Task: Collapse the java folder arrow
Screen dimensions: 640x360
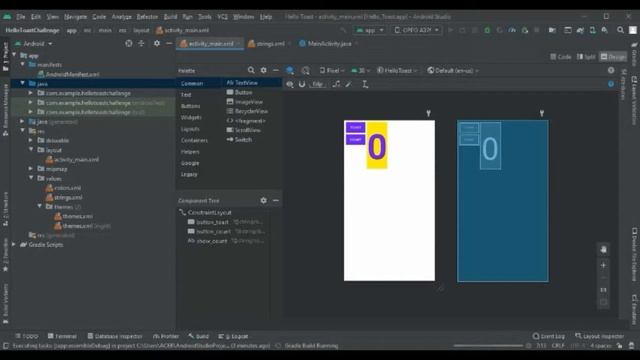Action: point(23,83)
